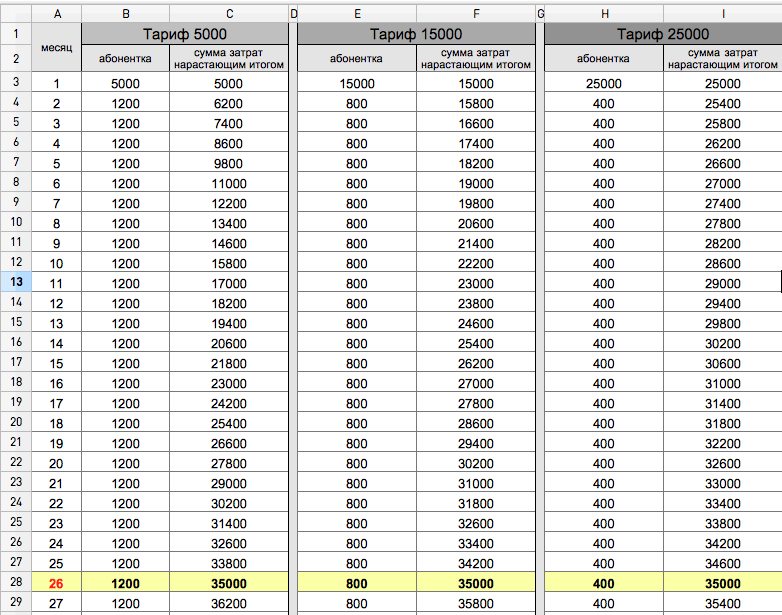The image size is (782, 615).
Task: Select row 28 header
Action: click(16, 582)
